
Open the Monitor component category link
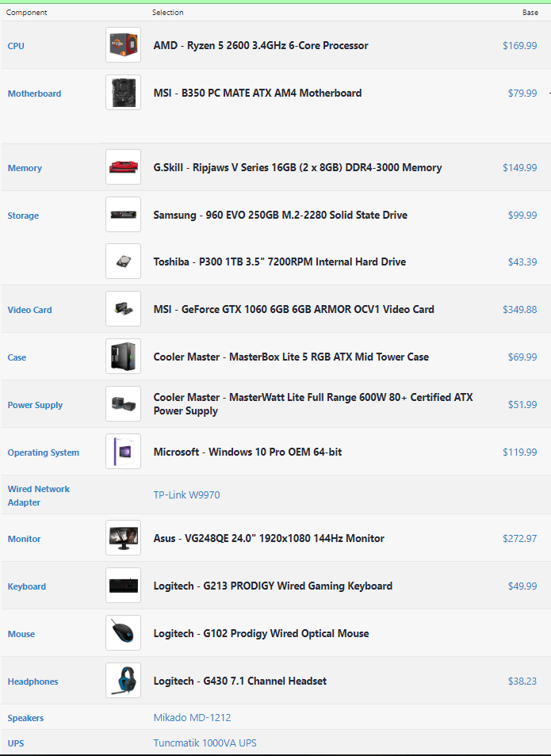click(x=24, y=539)
